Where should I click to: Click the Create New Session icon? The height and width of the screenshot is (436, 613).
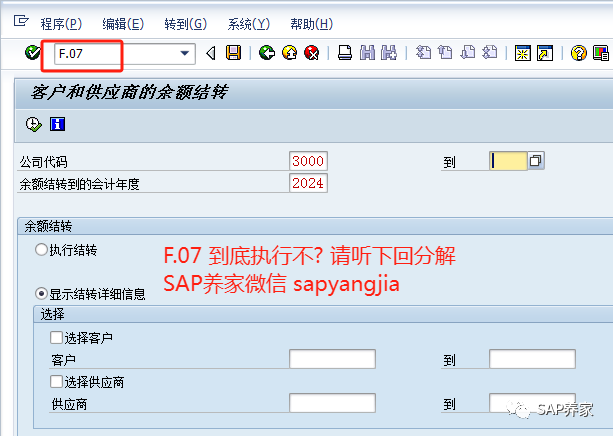523,53
